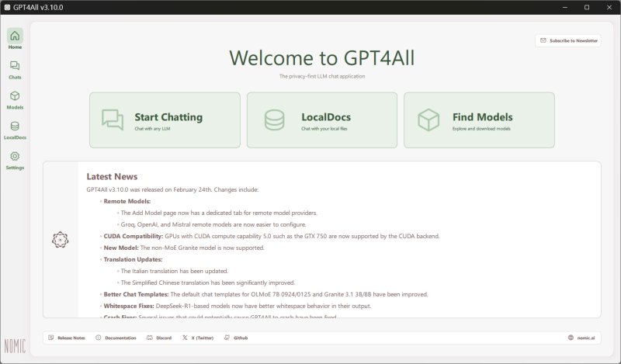Open the Github link text
621x364 pixels.
[x=241, y=338]
